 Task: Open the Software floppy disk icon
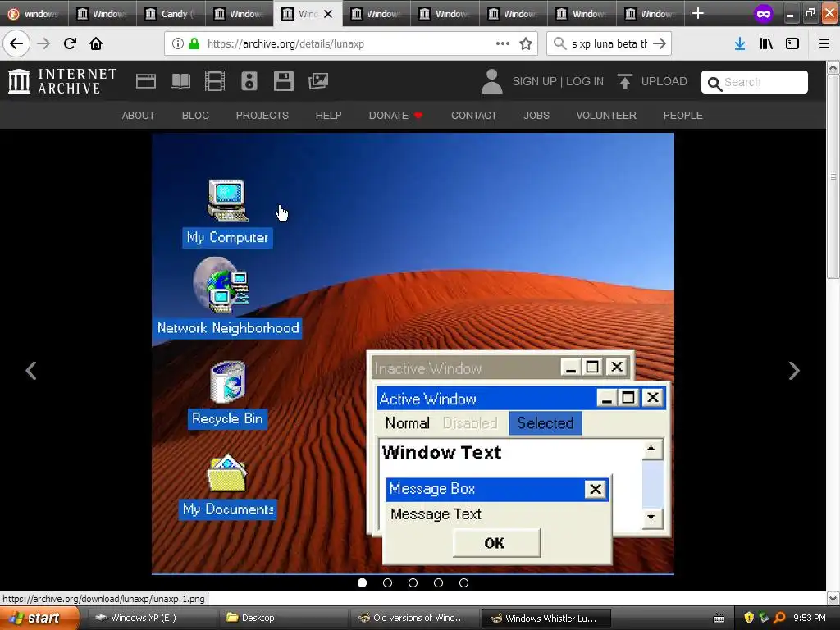(x=283, y=81)
